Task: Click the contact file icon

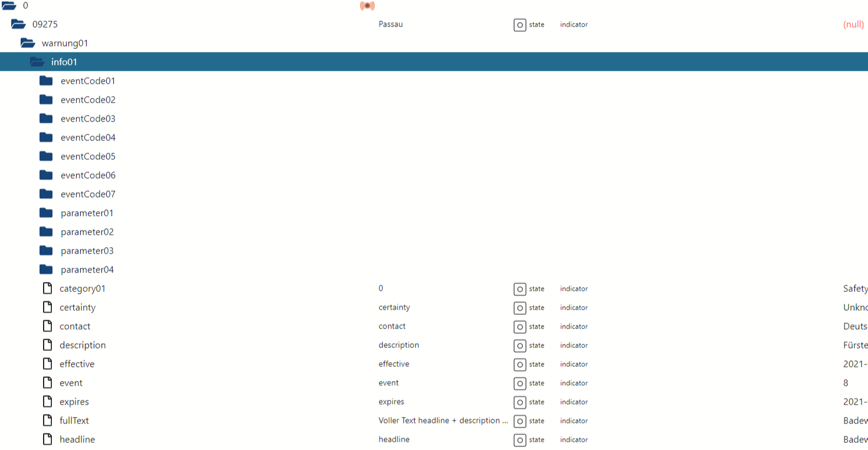Action: click(x=48, y=326)
